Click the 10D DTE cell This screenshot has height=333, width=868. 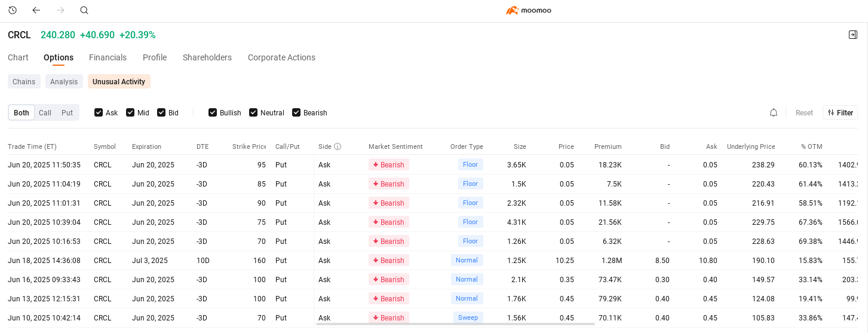[x=203, y=260]
